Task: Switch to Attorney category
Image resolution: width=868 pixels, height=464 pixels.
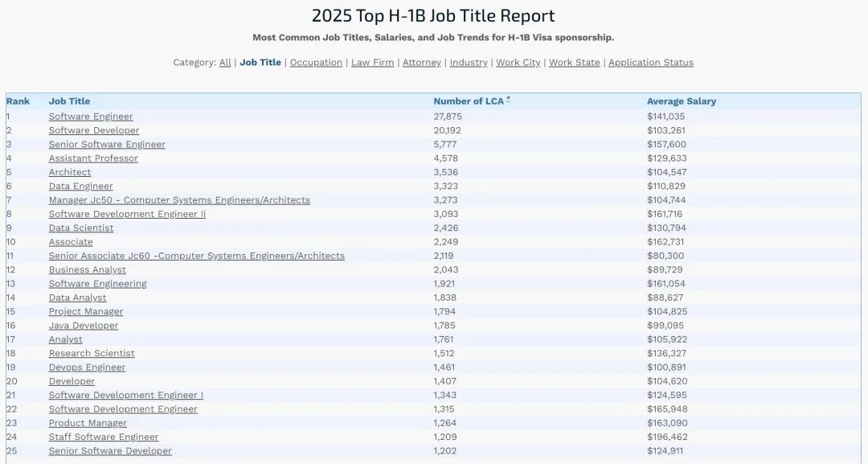Action: (x=422, y=63)
